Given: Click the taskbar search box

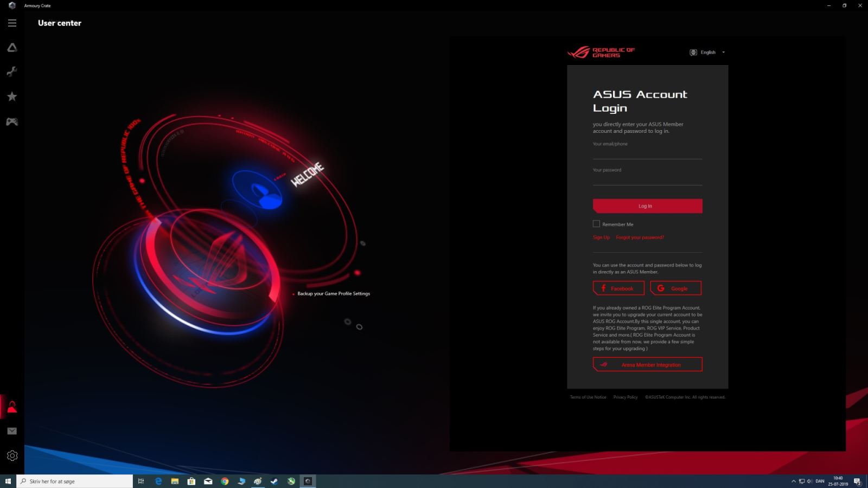Looking at the screenshot, I should (75, 481).
